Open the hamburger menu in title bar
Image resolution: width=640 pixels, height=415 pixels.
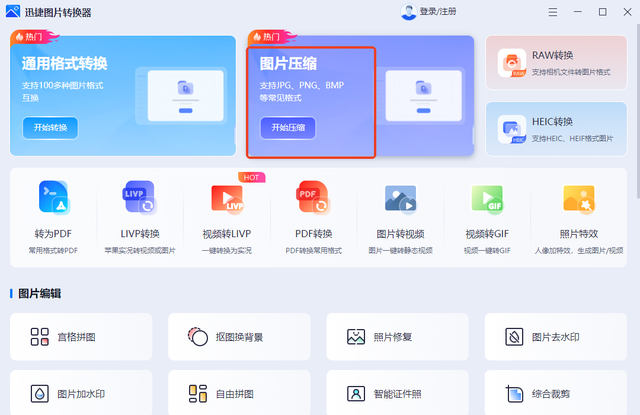tap(553, 12)
